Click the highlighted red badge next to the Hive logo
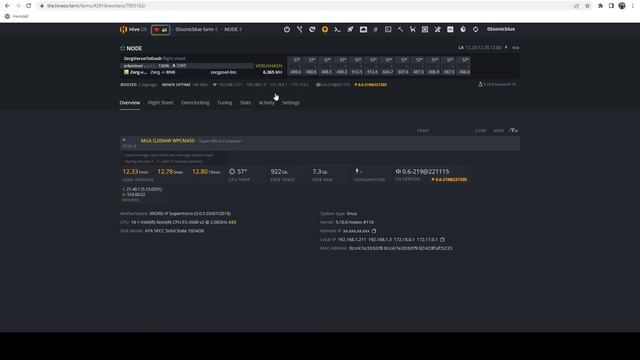Viewport: 640px width, 360px height. pyautogui.click(x=160, y=30)
